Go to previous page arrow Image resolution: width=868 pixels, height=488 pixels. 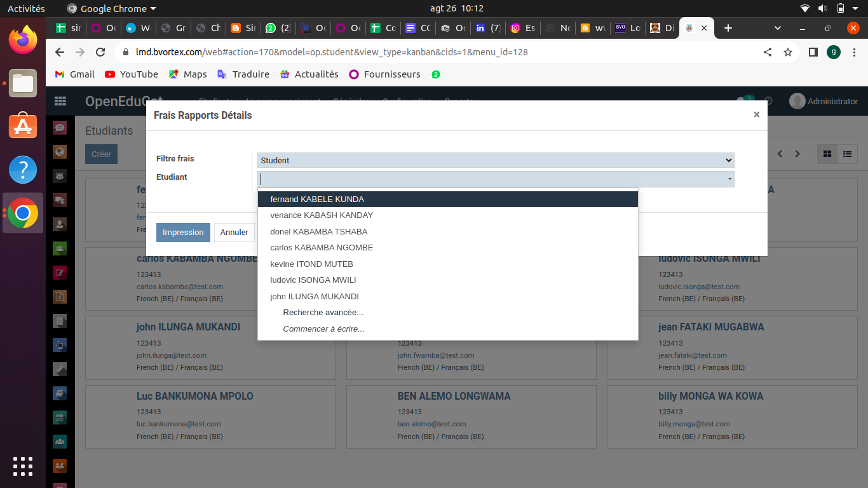click(780, 154)
